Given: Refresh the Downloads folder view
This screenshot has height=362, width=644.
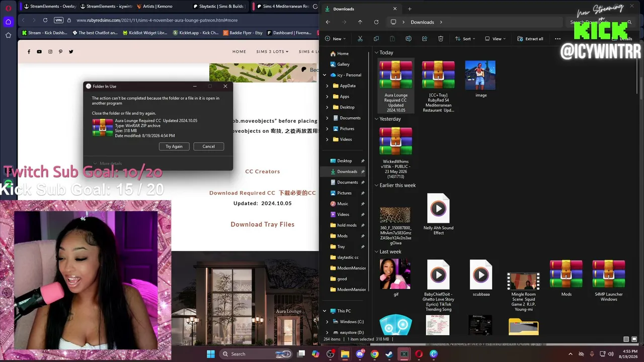Looking at the screenshot, I should pyautogui.click(x=376, y=22).
